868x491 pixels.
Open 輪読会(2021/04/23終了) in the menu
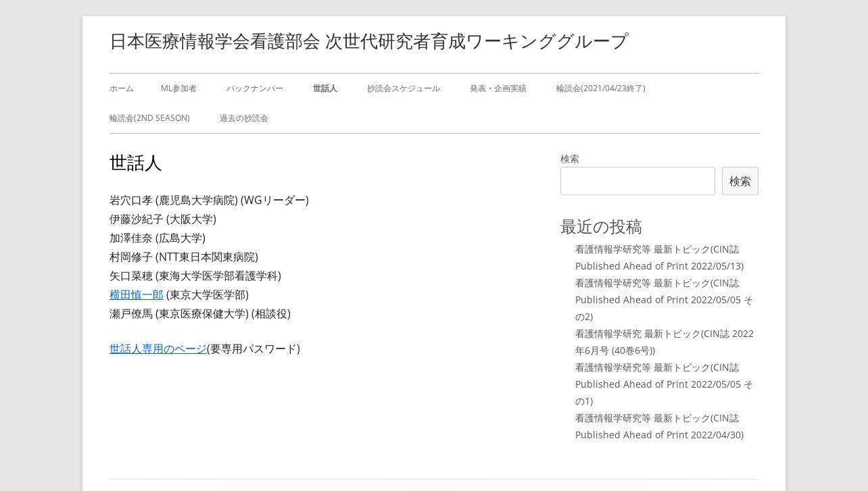click(601, 88)
